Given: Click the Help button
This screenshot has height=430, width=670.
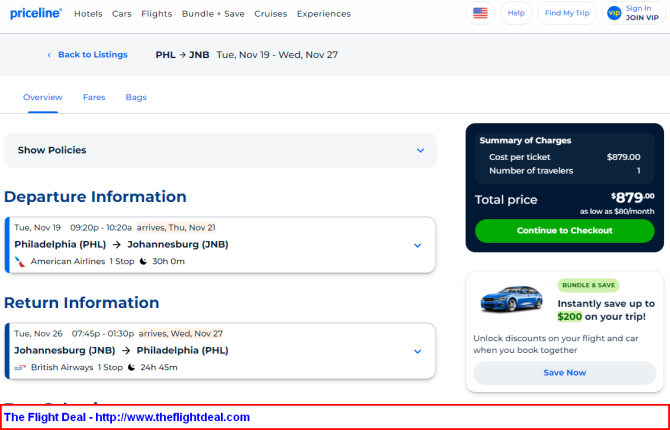Looking at the screenshot, I should click(x=516, y=13).
